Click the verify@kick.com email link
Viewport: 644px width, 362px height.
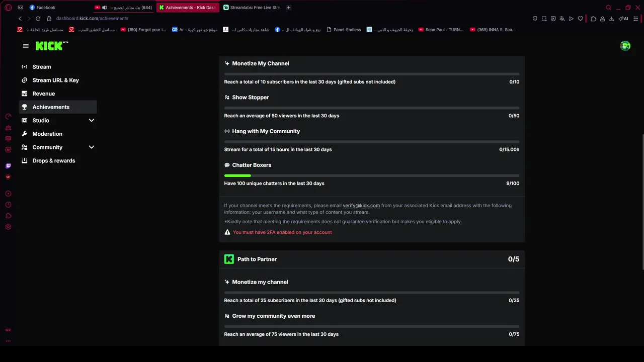(361, 206)
